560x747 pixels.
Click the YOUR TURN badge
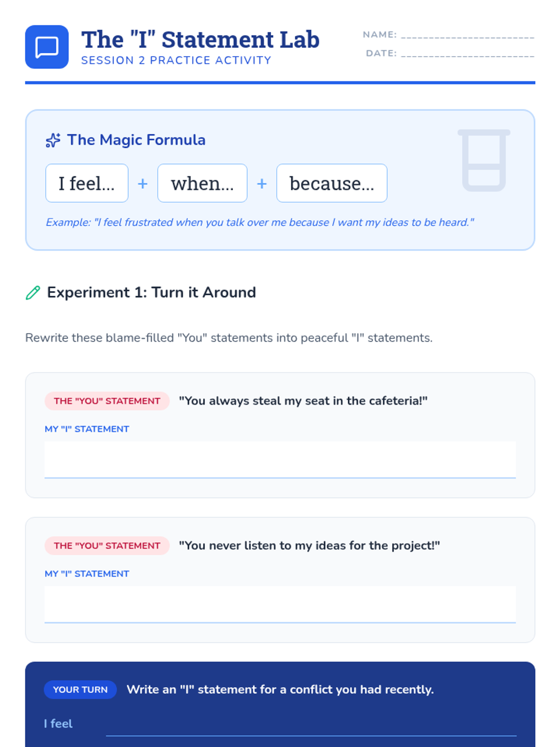(x=80, y=690)
